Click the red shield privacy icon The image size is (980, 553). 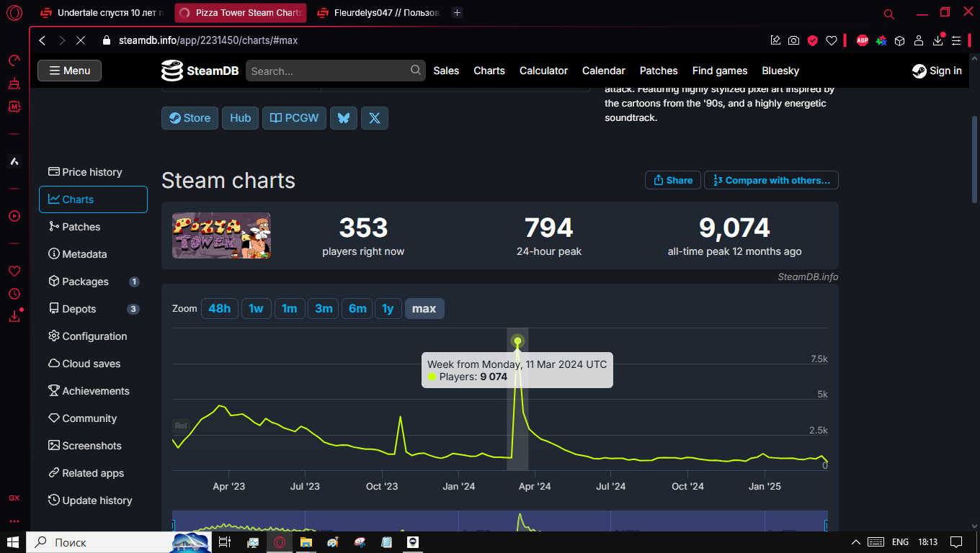point(813,40)
